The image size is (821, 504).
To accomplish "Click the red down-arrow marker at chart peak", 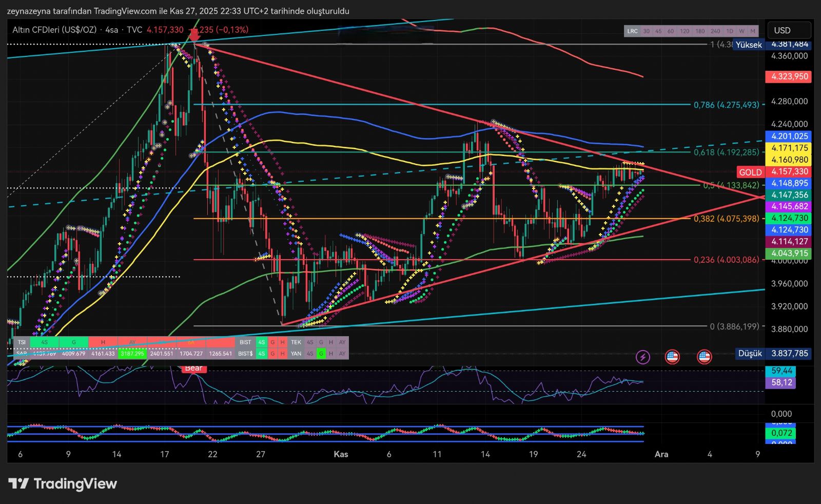I will click(x=194, y=35).
